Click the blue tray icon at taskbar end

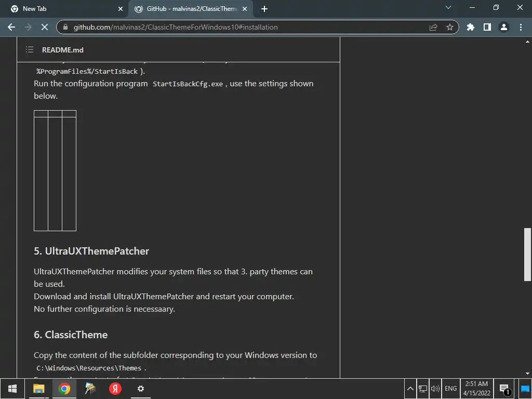pos(525,389)
